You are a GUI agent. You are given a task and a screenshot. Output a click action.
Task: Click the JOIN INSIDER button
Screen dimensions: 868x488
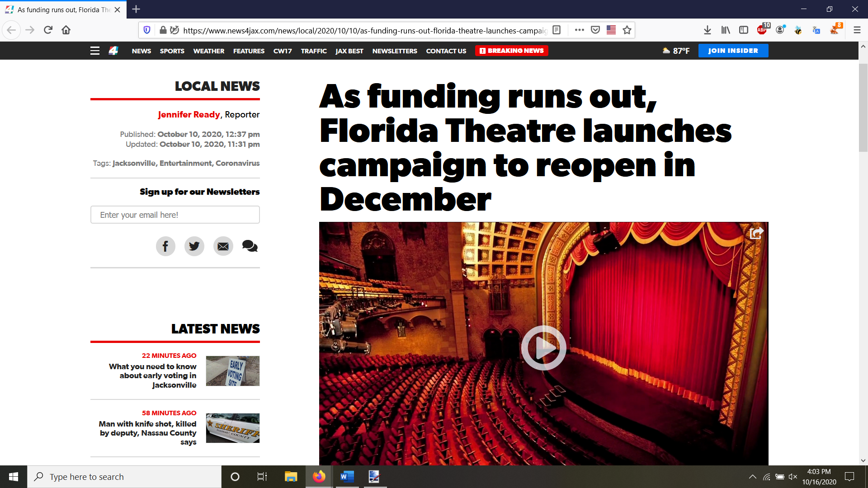click(x=733, y=51)
